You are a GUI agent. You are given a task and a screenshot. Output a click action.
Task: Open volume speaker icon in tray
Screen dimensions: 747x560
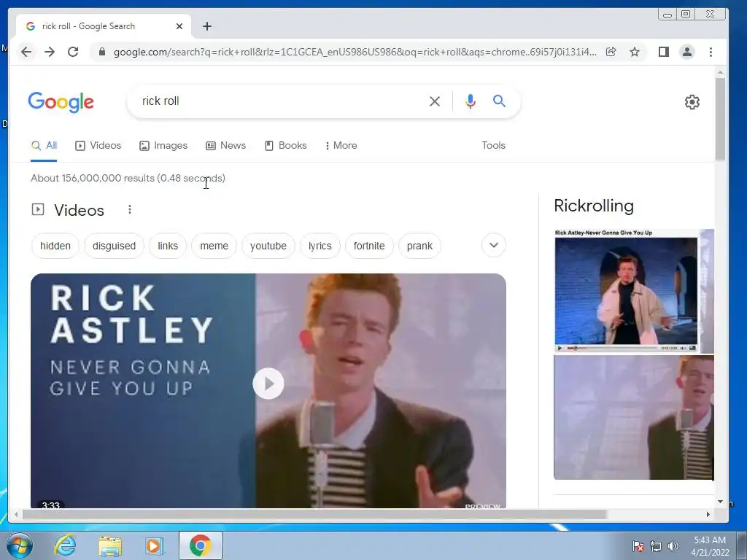[x=673, y=546]
